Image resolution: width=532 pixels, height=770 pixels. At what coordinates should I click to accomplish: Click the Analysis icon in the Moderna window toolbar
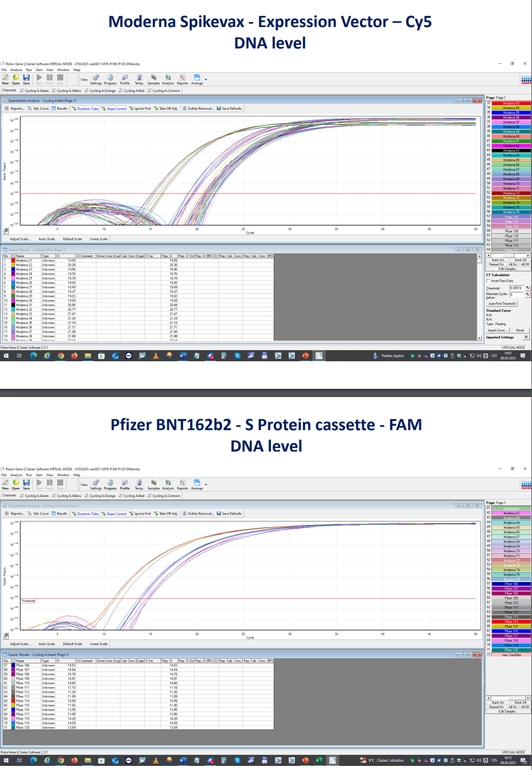(x=168, y=80)
